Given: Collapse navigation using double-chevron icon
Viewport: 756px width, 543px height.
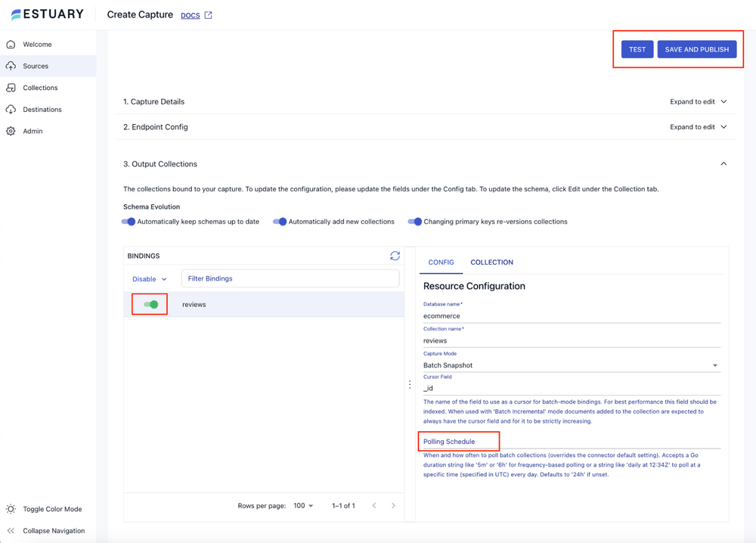Looking at the screenshot, I should (11, 531).
